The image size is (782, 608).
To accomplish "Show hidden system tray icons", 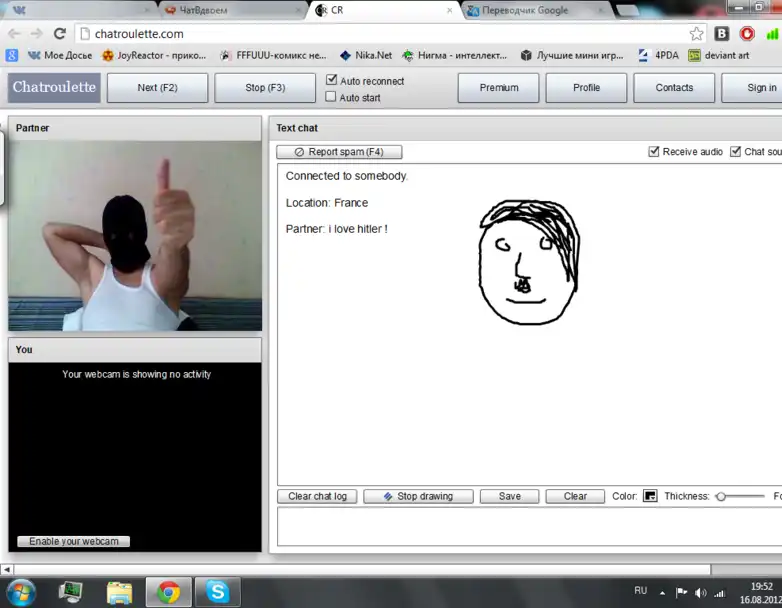I will point(665,593).
